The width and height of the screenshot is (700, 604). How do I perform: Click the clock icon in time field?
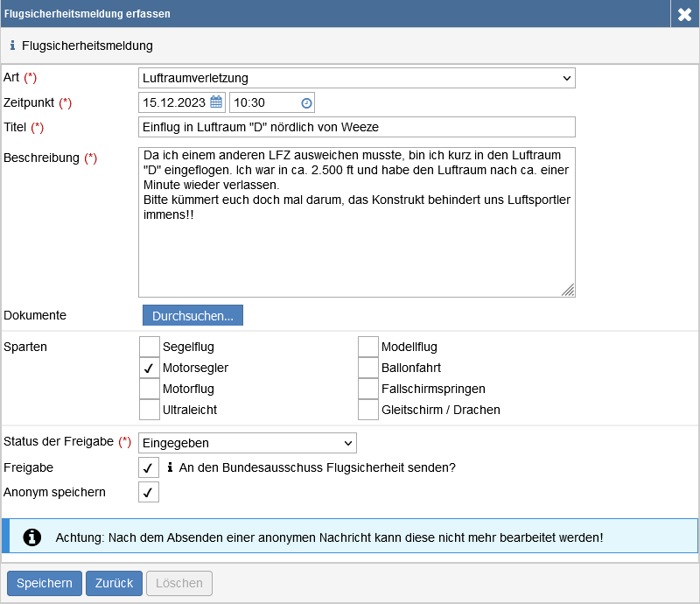point(306,103)
